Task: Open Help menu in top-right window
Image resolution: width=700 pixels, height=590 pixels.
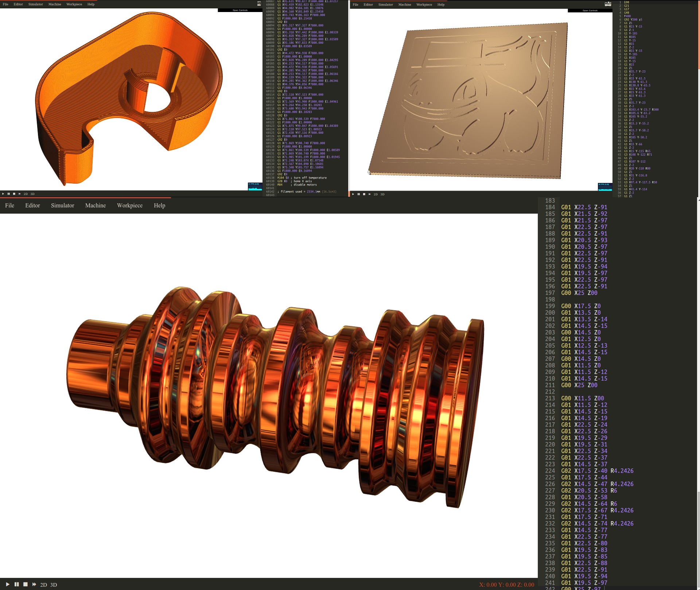Action: click(441, 5)
